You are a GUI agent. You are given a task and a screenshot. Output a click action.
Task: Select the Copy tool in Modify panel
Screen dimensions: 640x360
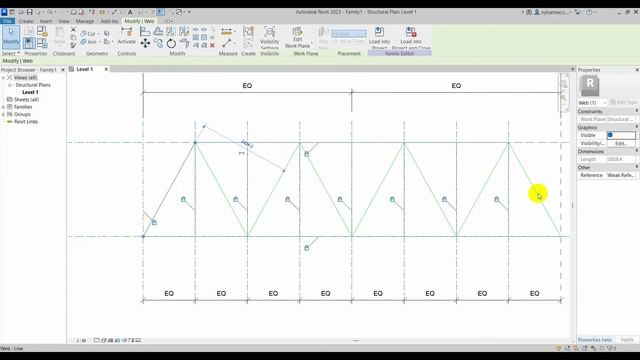[158, 43]
